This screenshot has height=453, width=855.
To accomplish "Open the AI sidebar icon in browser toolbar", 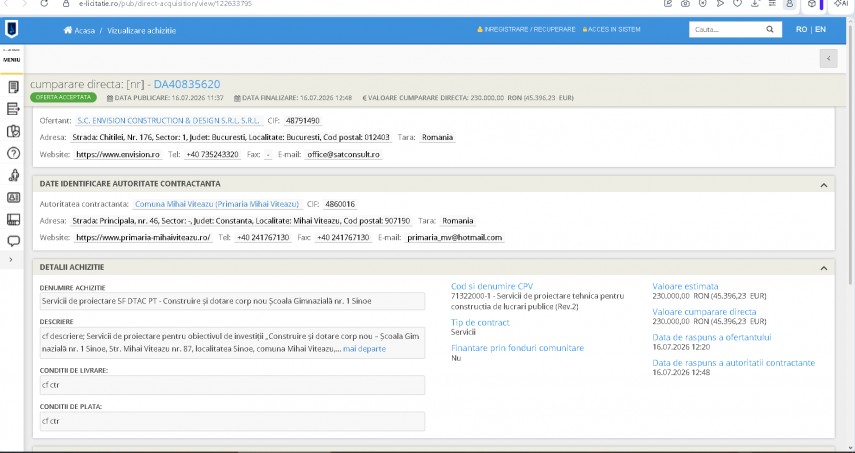I will point(841,4).
